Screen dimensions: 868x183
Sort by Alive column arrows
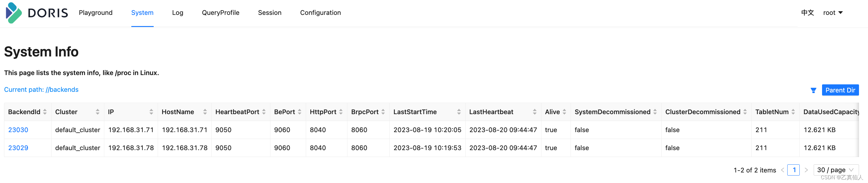[564, 112]
